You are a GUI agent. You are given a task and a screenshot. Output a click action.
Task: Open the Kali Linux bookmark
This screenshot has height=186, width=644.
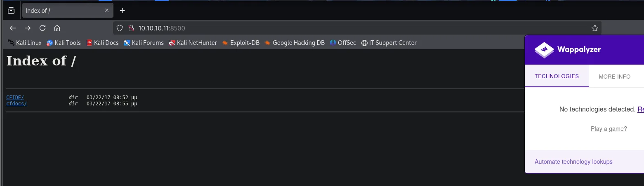pyautogui.click(x=24, y=43)
